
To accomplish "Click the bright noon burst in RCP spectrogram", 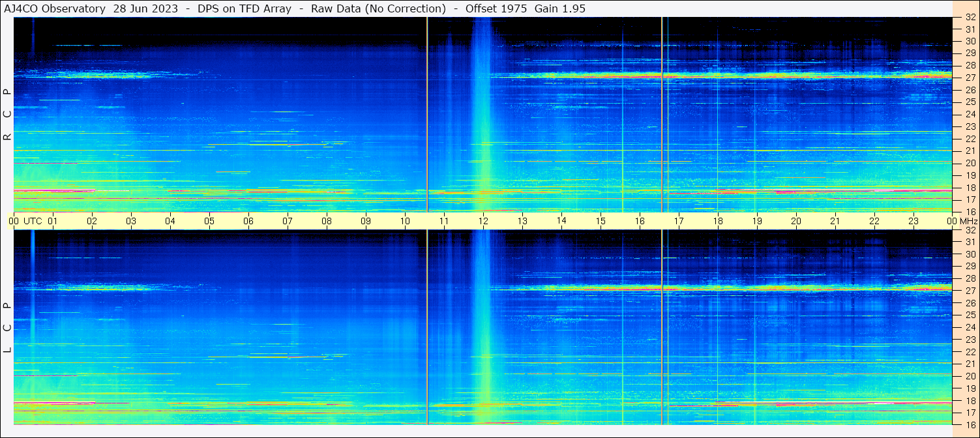I will [483, 114].
